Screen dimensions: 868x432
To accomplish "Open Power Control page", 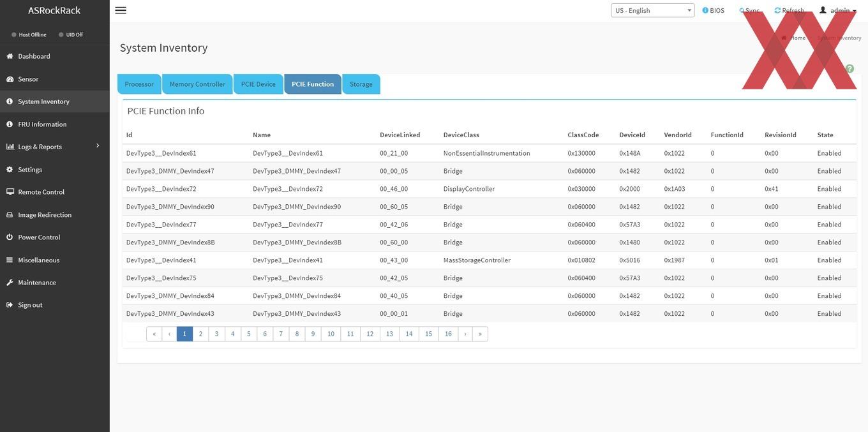I will (39, 237).
